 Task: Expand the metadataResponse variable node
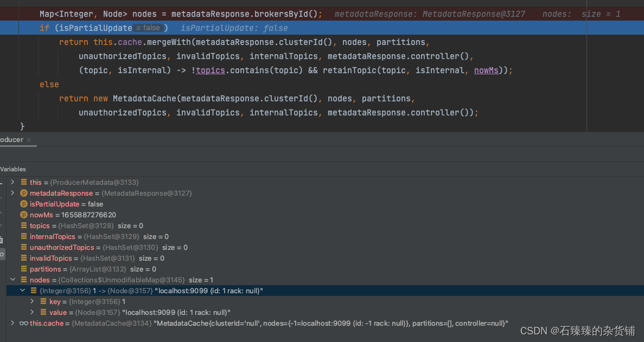pyautogui.click(x=12, y=193)
